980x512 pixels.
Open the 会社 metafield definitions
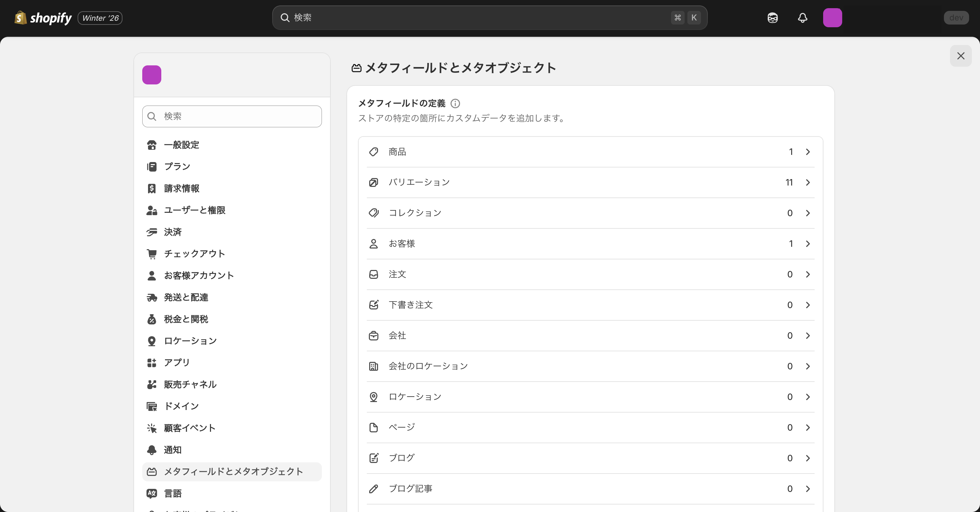coord(808,335)
